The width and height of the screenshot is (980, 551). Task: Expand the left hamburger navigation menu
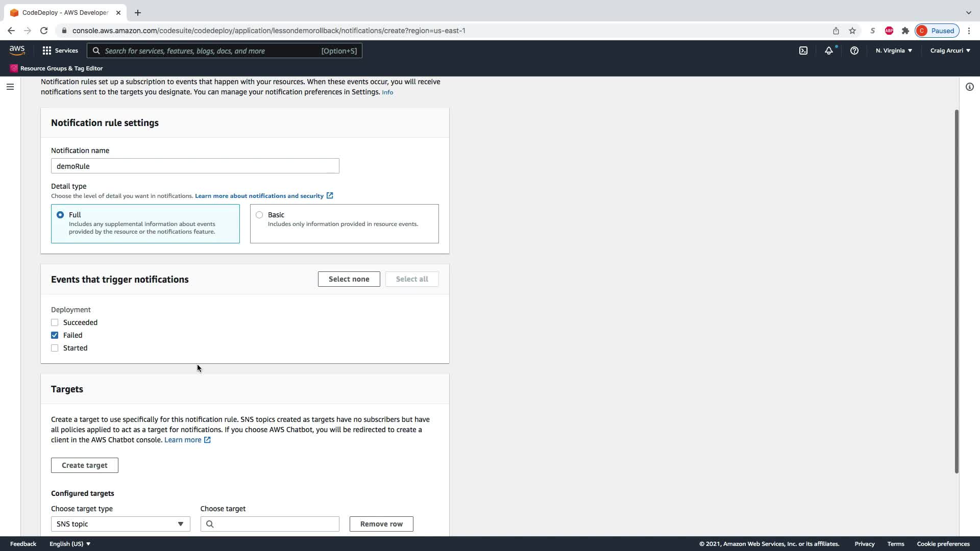[10, 87]
